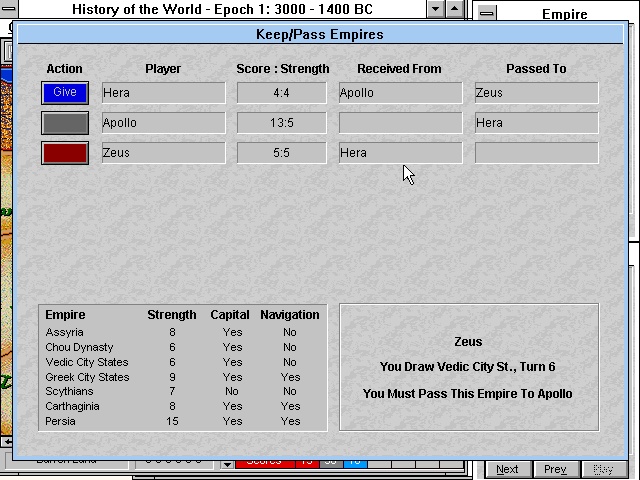Click the Navigation column header
The height and width of the screenshot is (480, 640).
pyautogui.click(x=290, y=315)
